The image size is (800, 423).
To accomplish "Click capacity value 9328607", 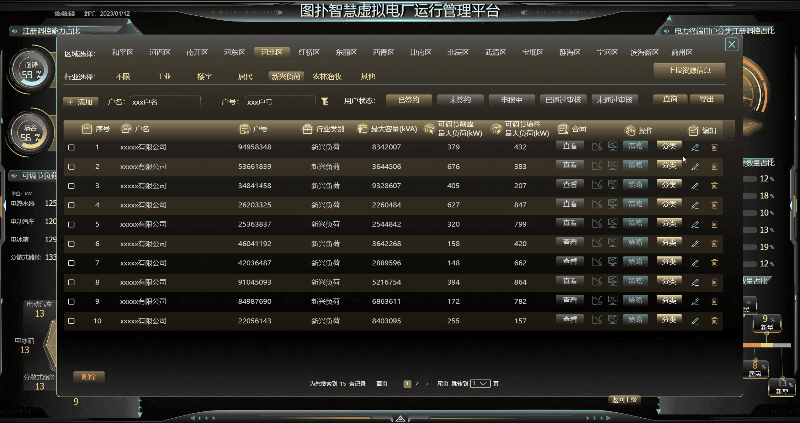I will (386, 186).
